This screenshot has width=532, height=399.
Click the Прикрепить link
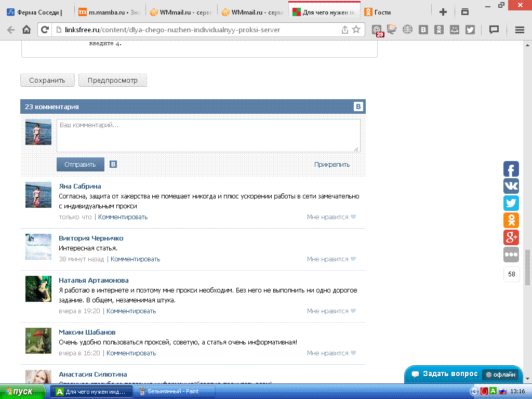[332, 165]
